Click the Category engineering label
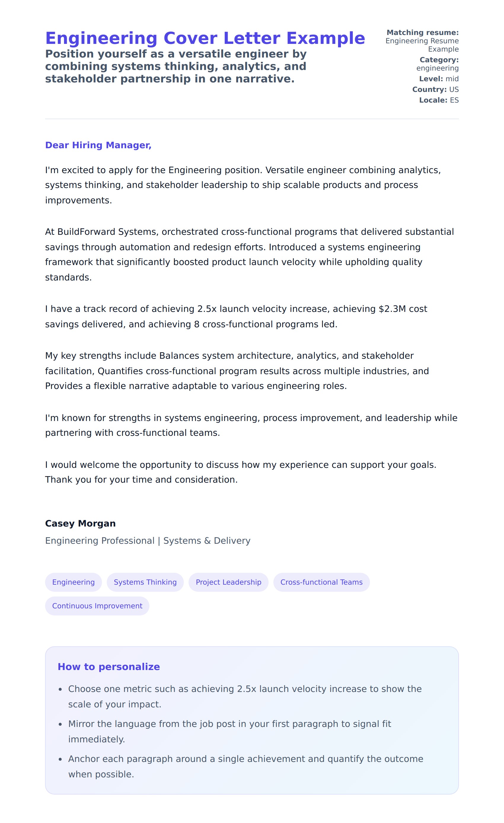This screenshot has width=504, height=823. pos(437,64)
